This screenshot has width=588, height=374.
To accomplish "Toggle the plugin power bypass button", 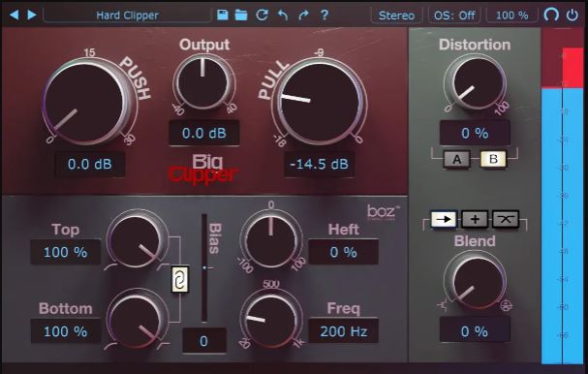I will [x=573, y=15].
